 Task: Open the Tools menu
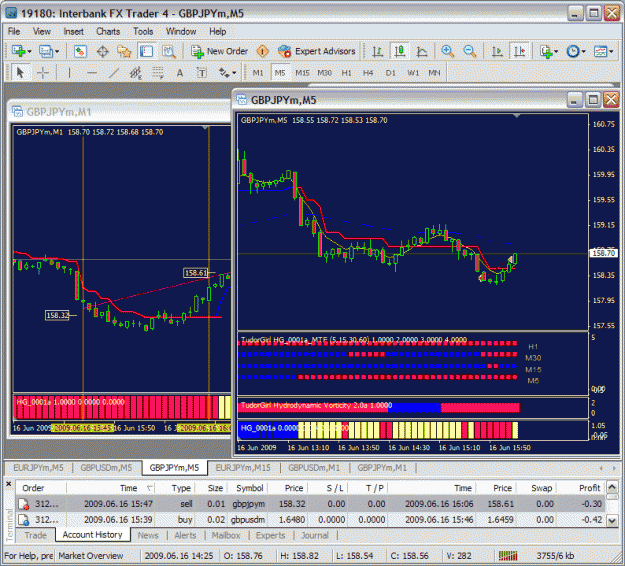point(143,31)
